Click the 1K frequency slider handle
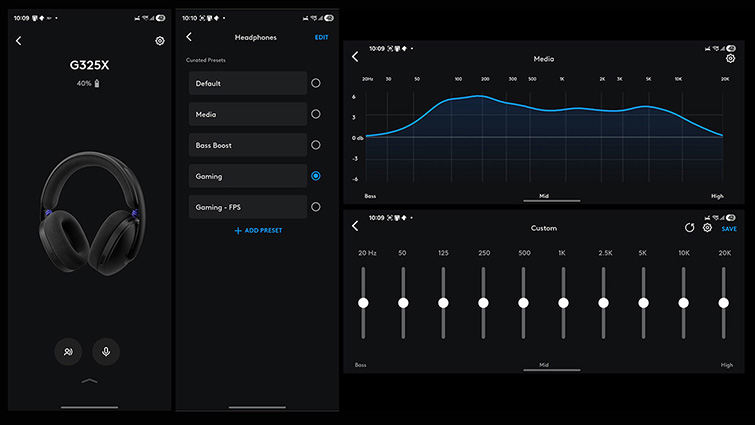The height and width of the screenshot is (425, 755). [563, 302]
